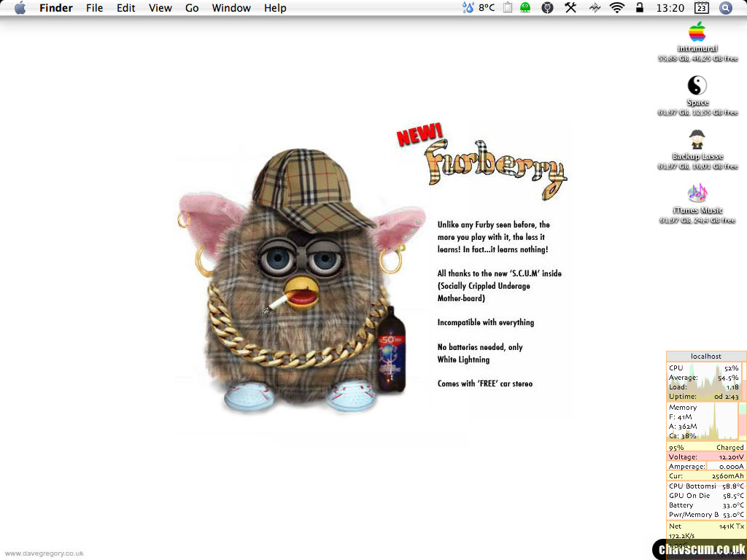Open the Go menu
Image resolution: width=747 pixels, height=560 pixels.
(192, 7)
